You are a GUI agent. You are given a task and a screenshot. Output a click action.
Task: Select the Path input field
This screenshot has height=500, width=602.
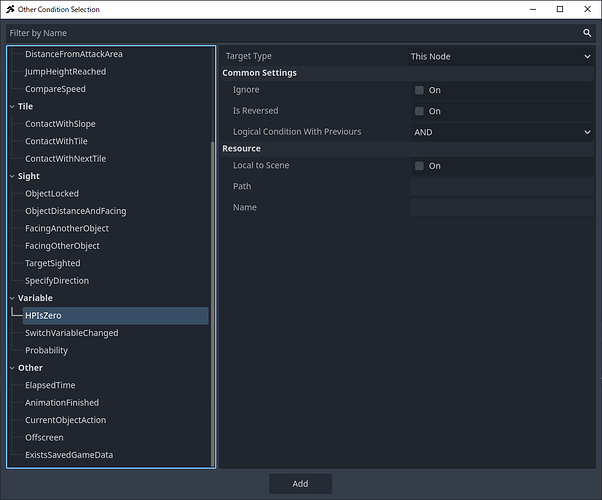[500, 187]
